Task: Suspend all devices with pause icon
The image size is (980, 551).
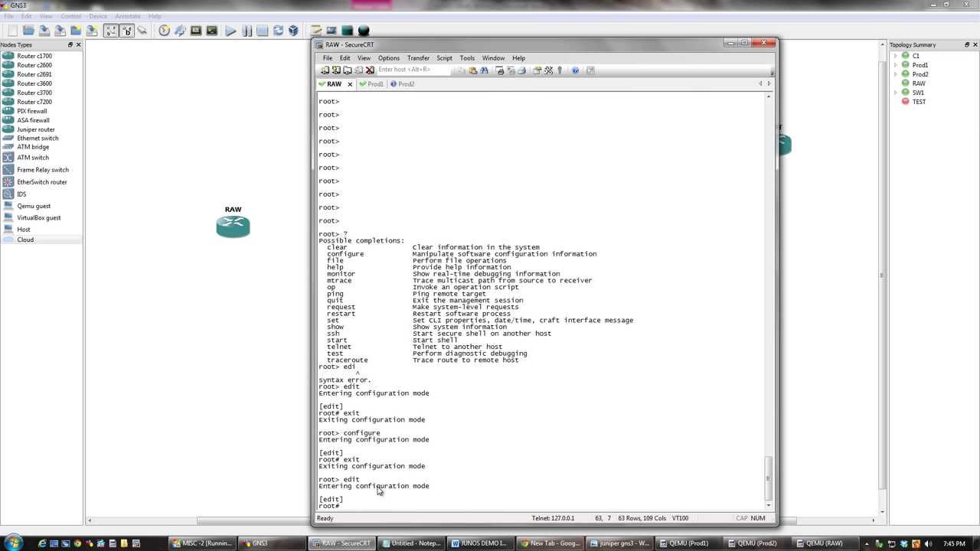Action: (247, 31)
